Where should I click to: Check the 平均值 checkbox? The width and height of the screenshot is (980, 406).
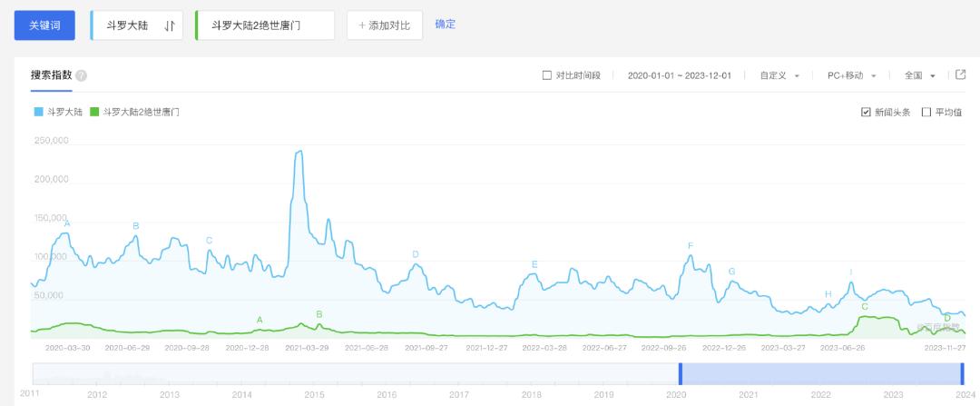tap(926, 112)
